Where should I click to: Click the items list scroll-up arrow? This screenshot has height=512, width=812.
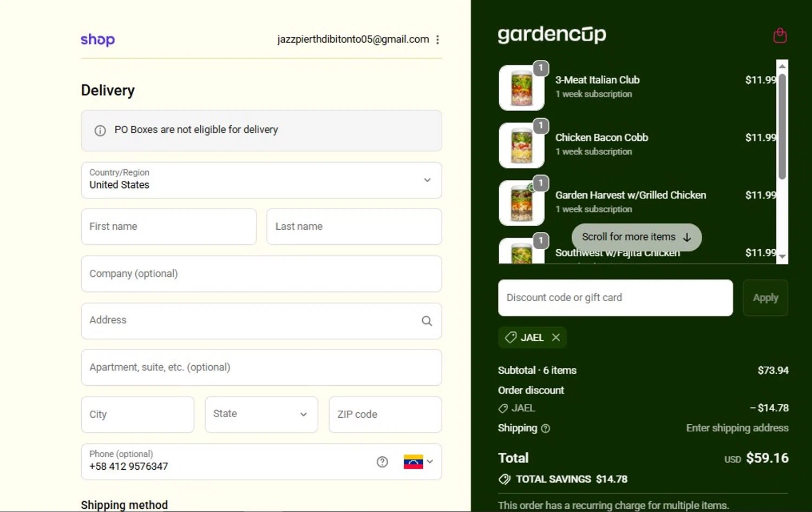[782, 66]
